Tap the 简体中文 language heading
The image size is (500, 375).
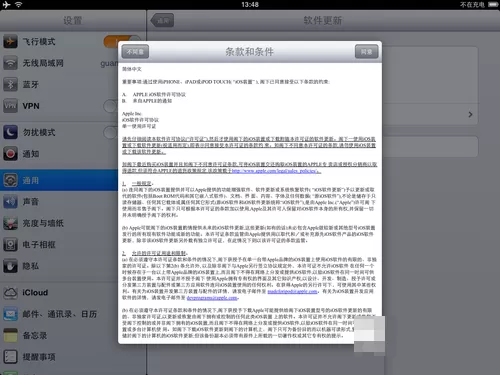point(132,69)
